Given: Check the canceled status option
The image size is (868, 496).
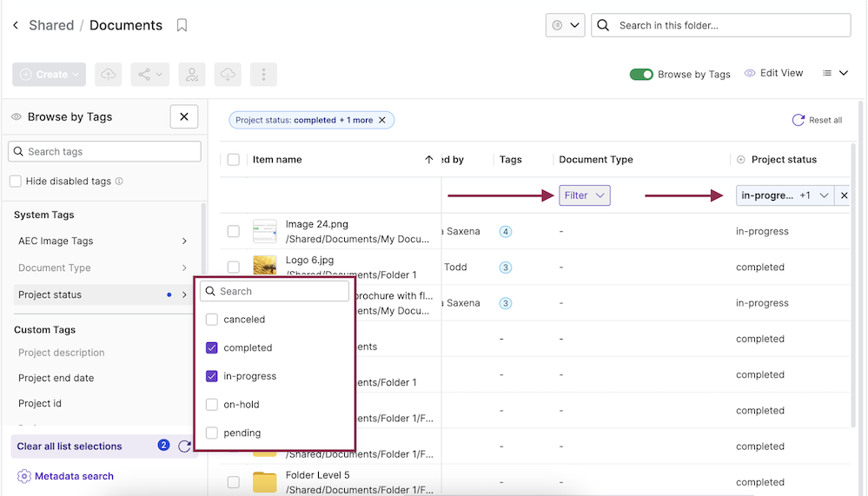Looking at the screenshot, I should (x=211, y=320).
